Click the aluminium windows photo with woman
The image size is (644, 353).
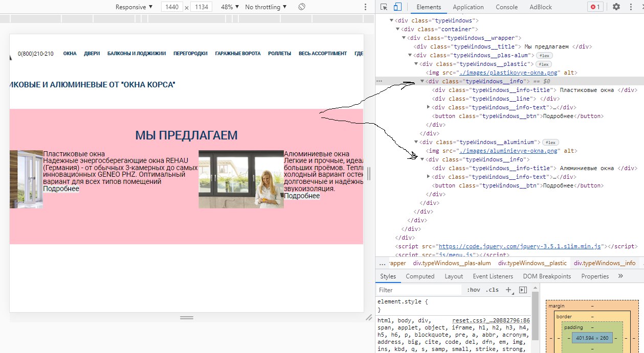pyautogui.click(x=241, y=179)
